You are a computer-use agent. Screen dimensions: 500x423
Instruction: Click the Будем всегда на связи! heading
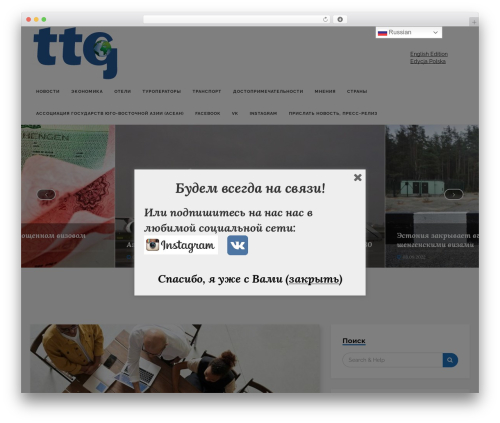tap(250, 188)
